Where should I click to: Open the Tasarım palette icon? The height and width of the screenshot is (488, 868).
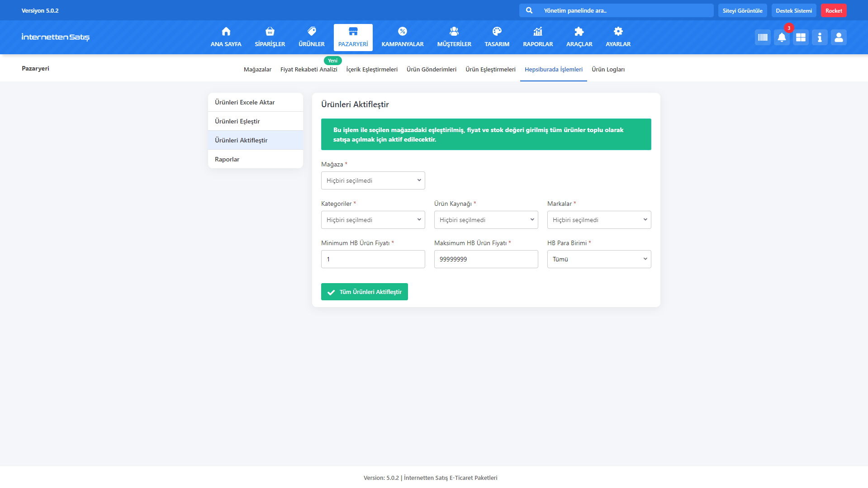[497, 32]
